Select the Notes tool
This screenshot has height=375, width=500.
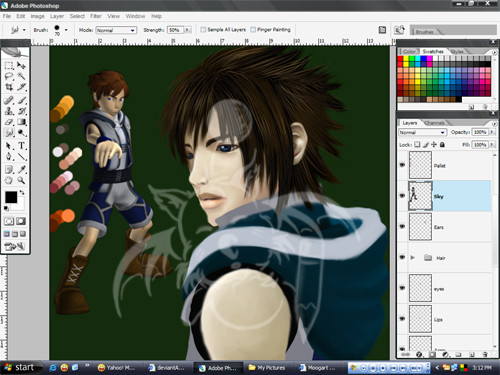click(9, 169)
